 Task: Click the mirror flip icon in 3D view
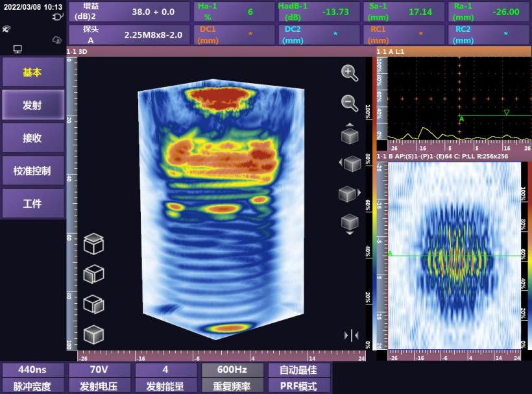pyautogui.click(x=351, y=335)
